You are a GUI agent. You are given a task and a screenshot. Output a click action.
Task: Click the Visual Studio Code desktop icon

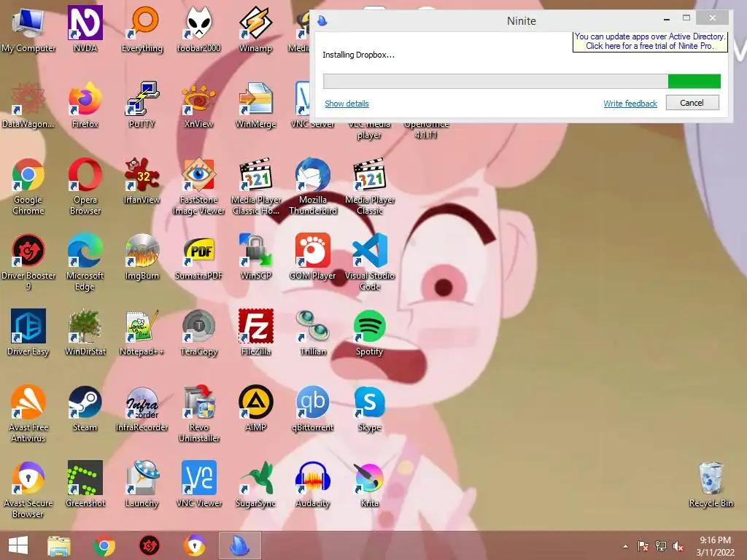click(x=370, y=262)
